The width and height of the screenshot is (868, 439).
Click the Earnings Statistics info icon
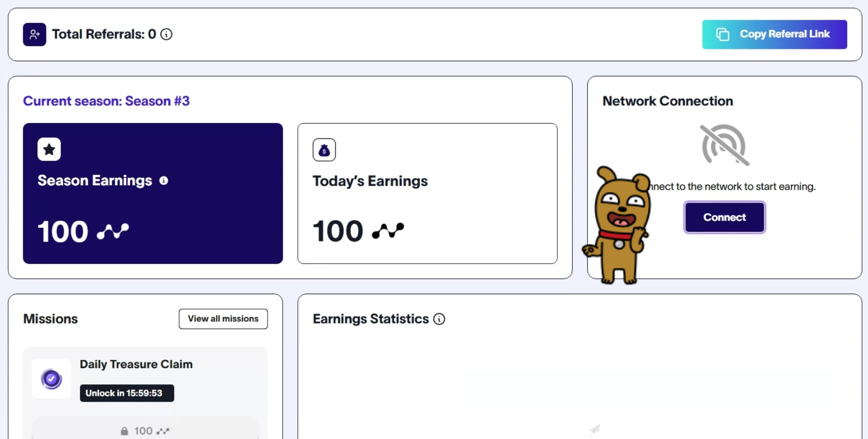pyautogui.click(x=439, y=319)
